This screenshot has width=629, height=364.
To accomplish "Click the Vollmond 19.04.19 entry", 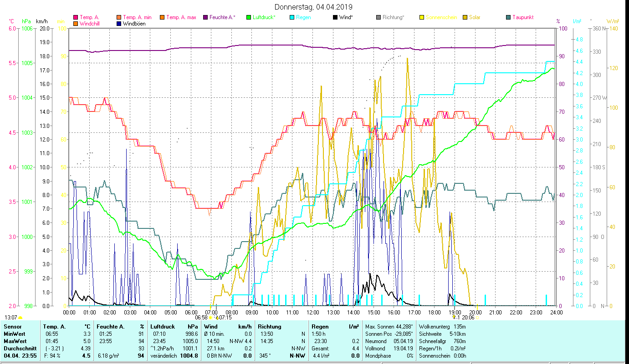I will tap(389, 348).
